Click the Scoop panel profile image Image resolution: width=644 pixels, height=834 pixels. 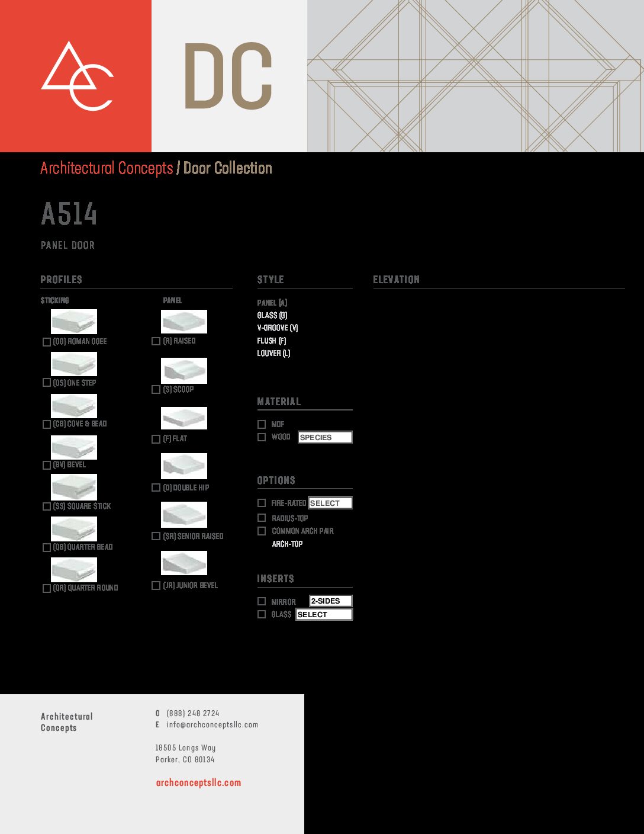tap(184, 370)
